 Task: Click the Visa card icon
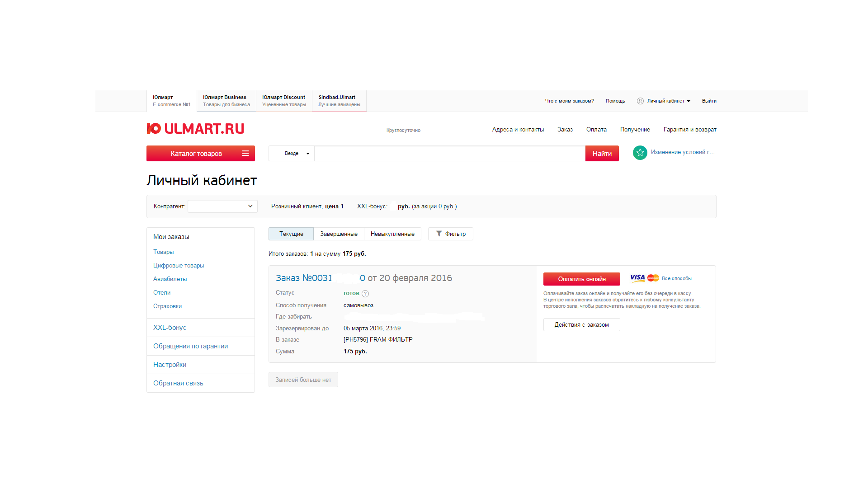coord(637,278)
